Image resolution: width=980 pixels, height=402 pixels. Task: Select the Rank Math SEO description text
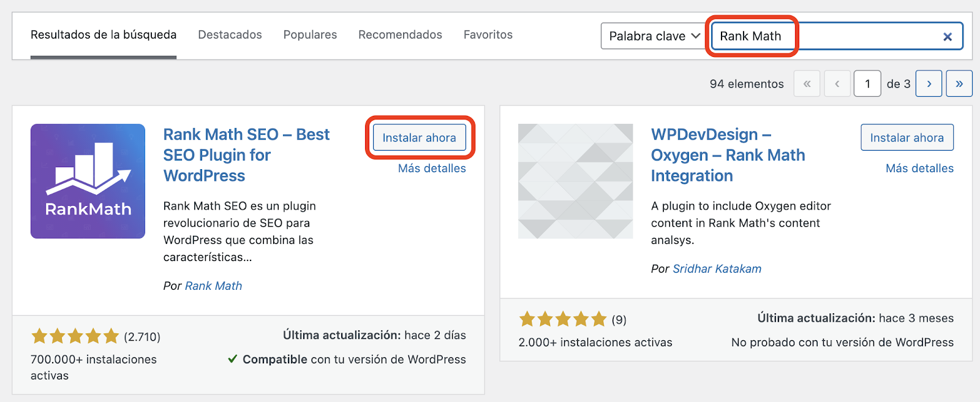point(239,232)
